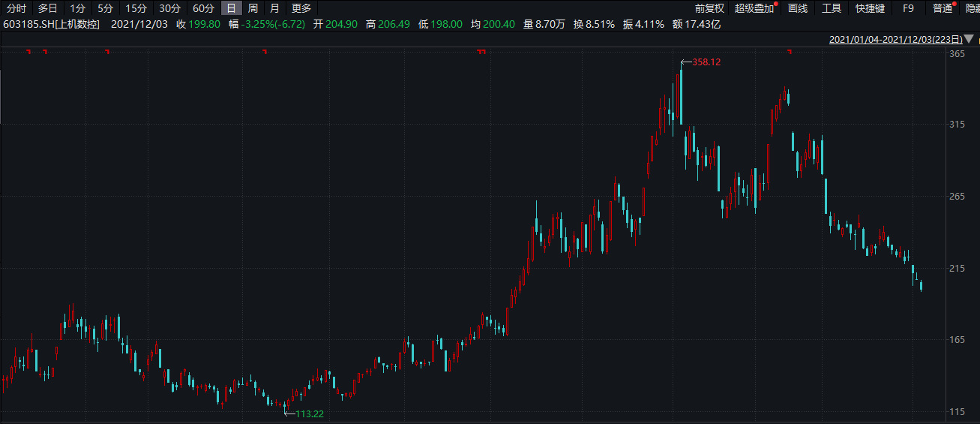Click the amplitude value 4.11%

[650, 24]
